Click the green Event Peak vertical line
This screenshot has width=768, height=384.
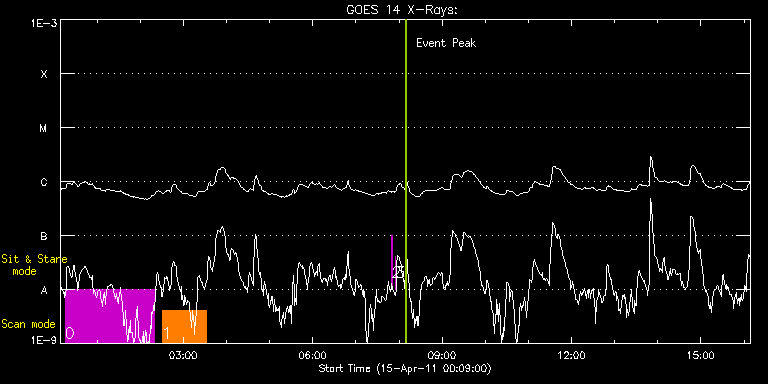(406, 181)
